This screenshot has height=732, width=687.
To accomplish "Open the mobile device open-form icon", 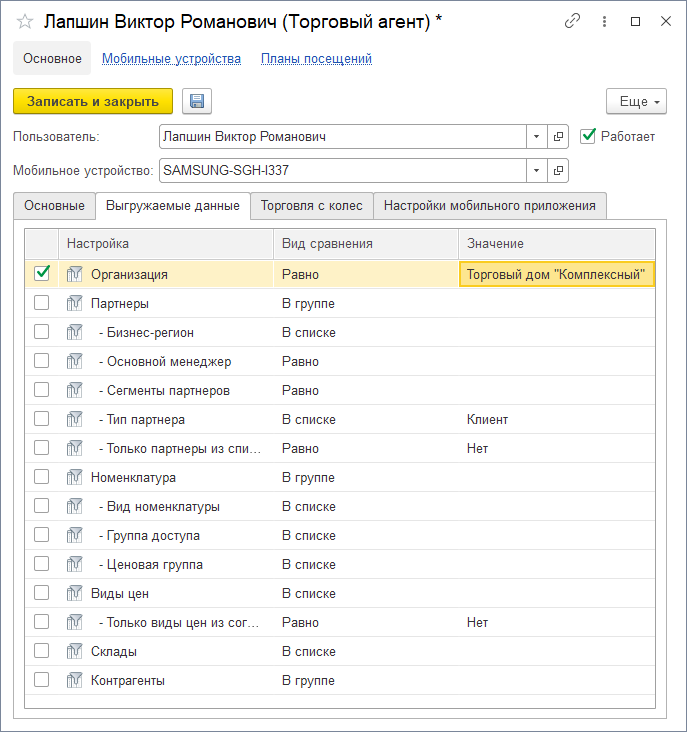I will [558, 170].
